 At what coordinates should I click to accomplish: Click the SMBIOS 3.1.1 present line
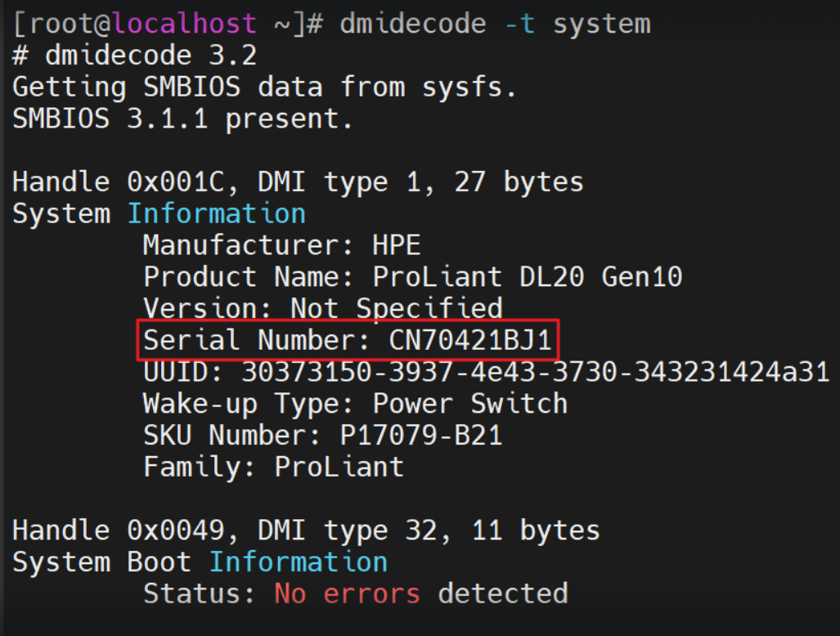(182, 119)
